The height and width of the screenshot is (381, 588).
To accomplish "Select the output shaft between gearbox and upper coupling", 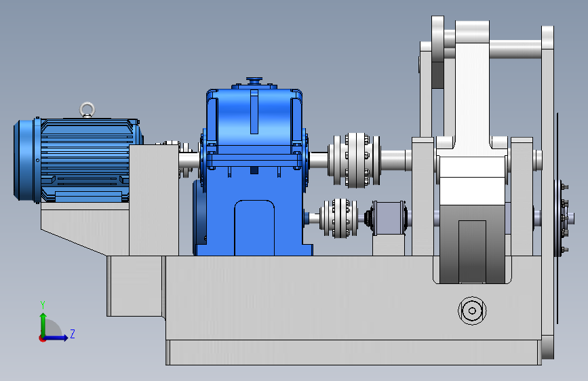I will pos(319,160).
